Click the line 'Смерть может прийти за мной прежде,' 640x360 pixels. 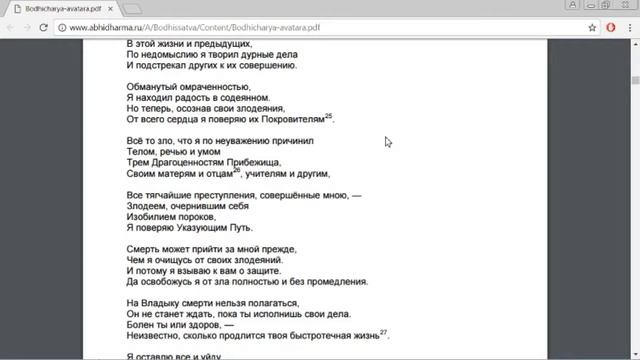pos(211,249)
